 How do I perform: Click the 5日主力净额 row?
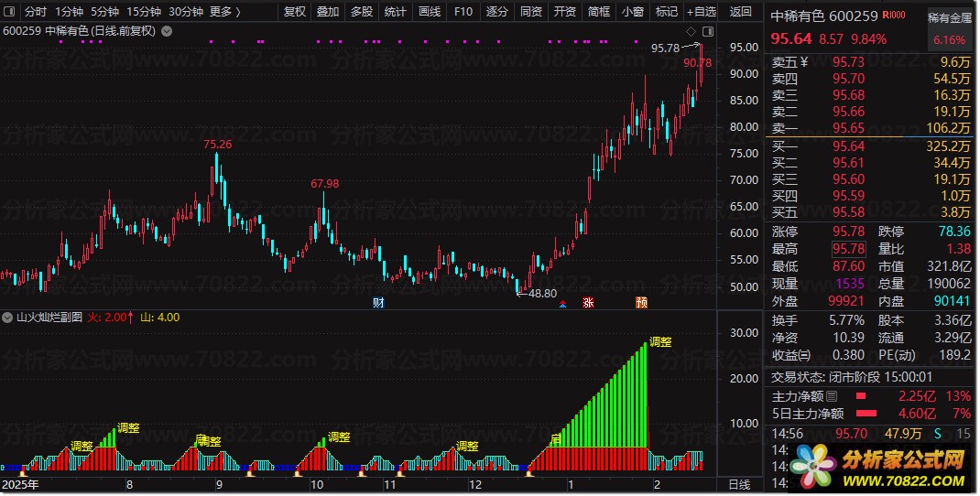tap(871, 414)
